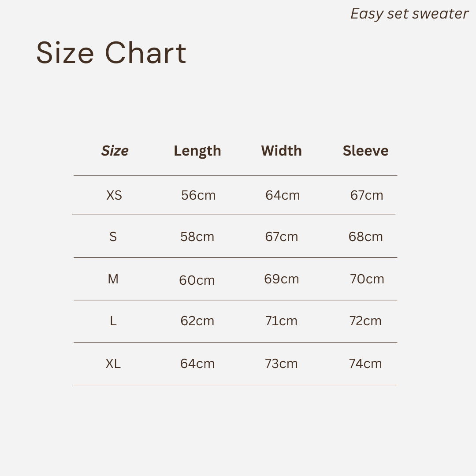This screenshot has width=476, height=476.
Task: Select the Sleeve column header
Action: (x=365, y=151)
